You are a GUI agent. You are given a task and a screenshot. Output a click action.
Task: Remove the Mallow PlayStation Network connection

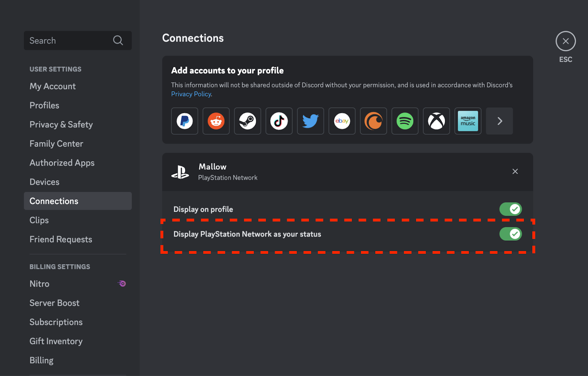(x=515, y=171)
